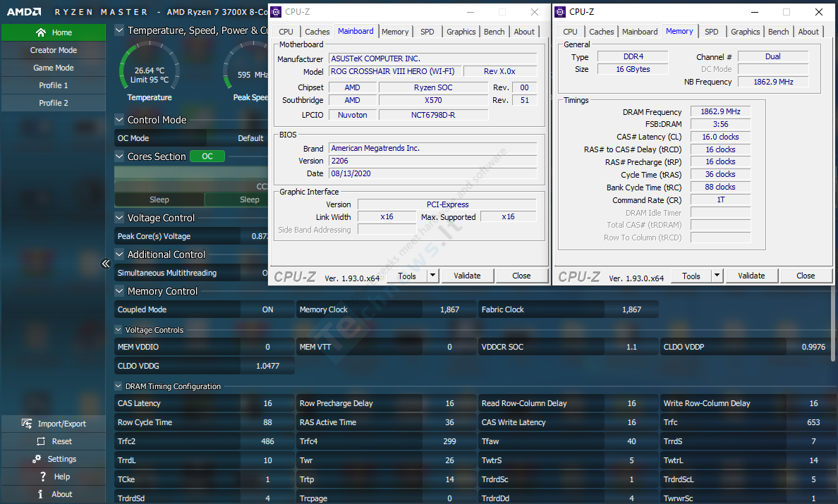
Task: Click the cores green progress bar
Action: tap(190, 173)
